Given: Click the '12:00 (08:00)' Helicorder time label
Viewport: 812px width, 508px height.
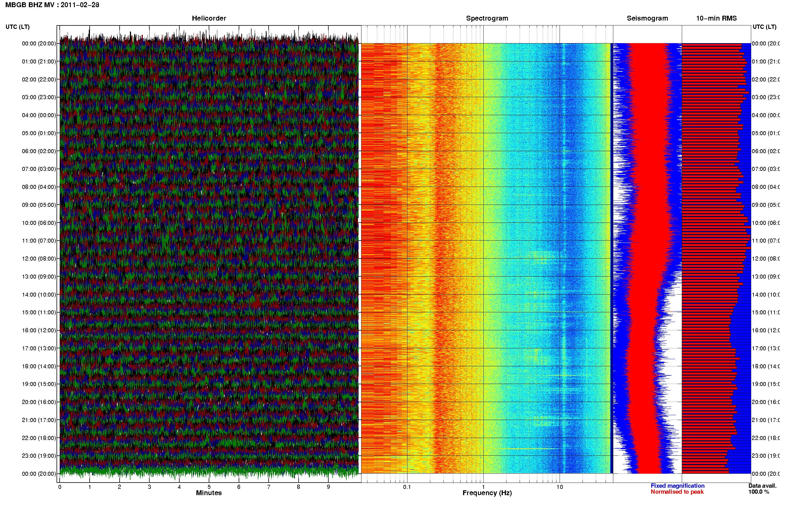Looking at the screenshot, I should [39, 259].
